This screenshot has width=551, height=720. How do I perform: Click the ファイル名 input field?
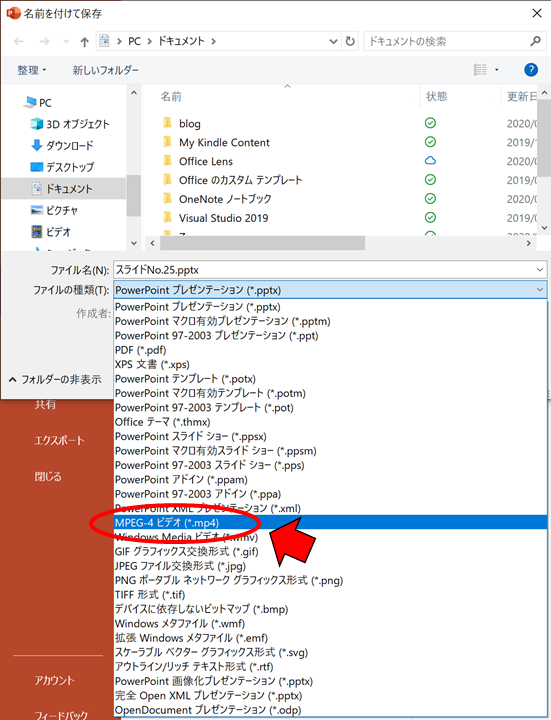[x=324, y=270]
